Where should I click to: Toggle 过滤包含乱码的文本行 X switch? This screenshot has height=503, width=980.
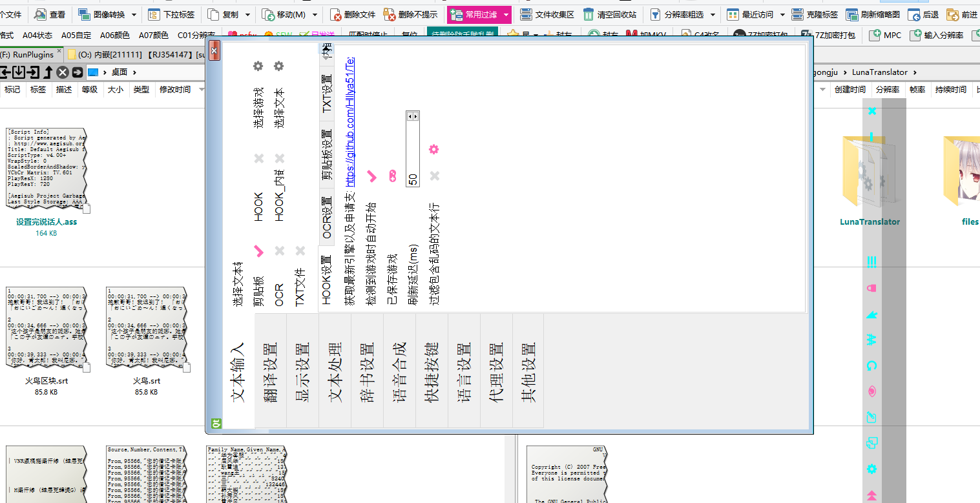coord(434,175)
